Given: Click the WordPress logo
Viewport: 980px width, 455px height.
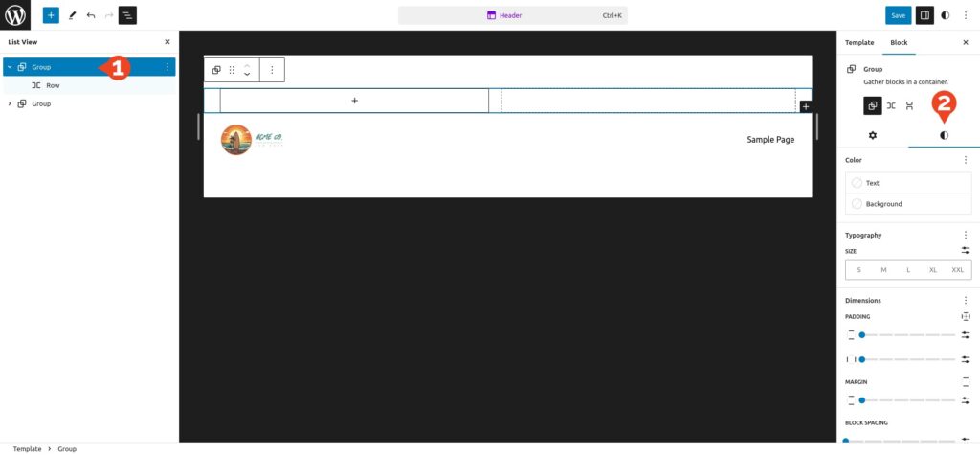Looking at the screenshot, I should click(16, 15).
